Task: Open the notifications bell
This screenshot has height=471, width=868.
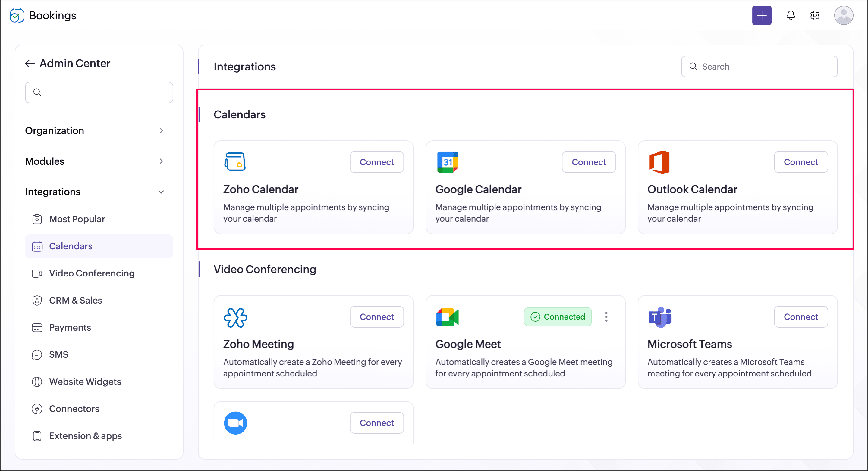Action: [x=791, y=15]
